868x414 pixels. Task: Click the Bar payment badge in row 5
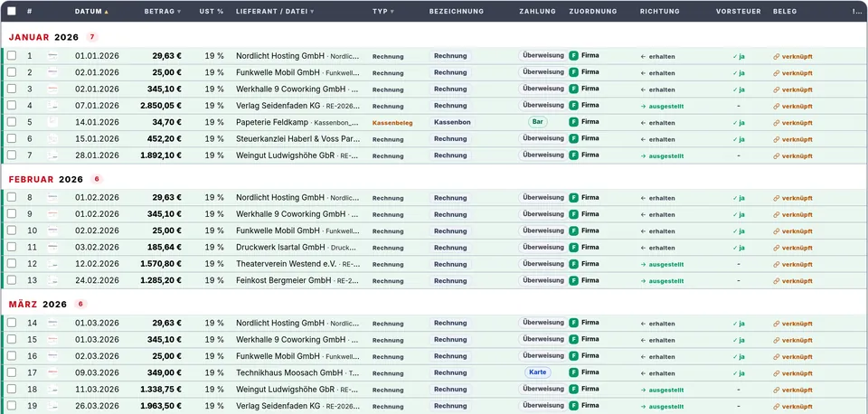coord(537,122)
